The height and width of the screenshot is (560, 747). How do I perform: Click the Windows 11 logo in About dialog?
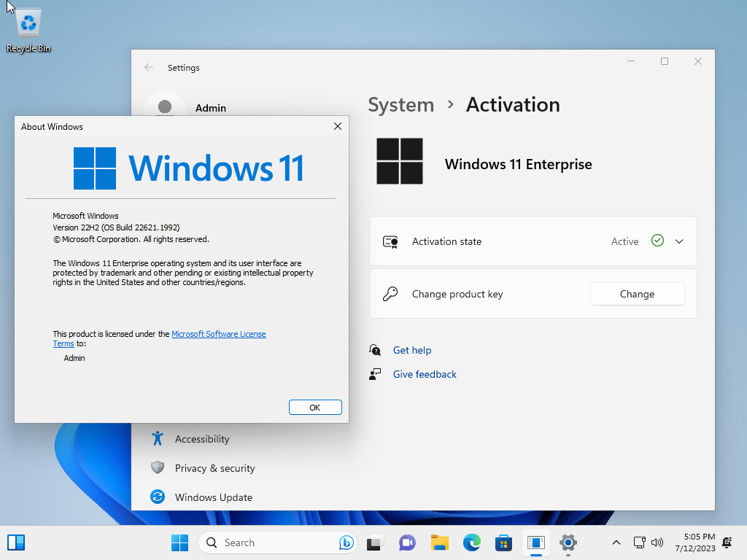pos(189,168)
